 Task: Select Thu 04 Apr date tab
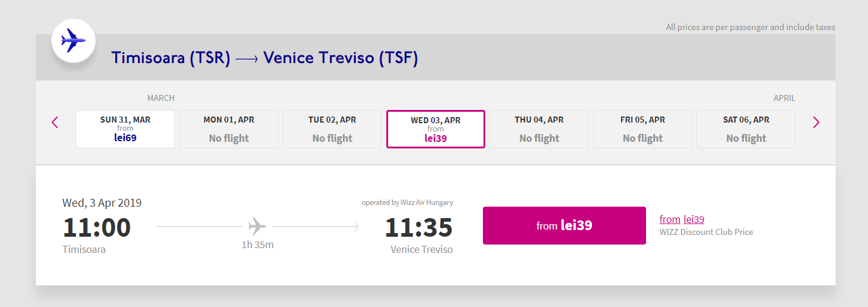pos(539,129)
